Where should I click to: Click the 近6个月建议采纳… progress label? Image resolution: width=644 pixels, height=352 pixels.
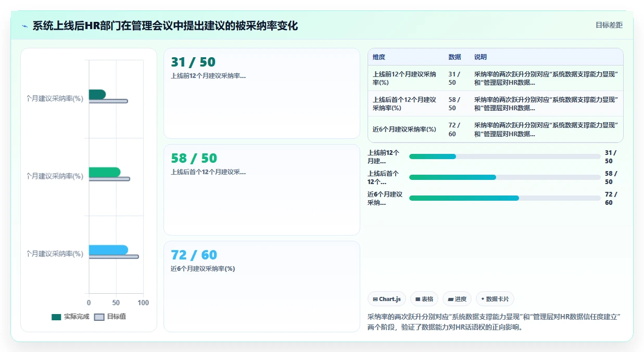(x=385, y=198)
